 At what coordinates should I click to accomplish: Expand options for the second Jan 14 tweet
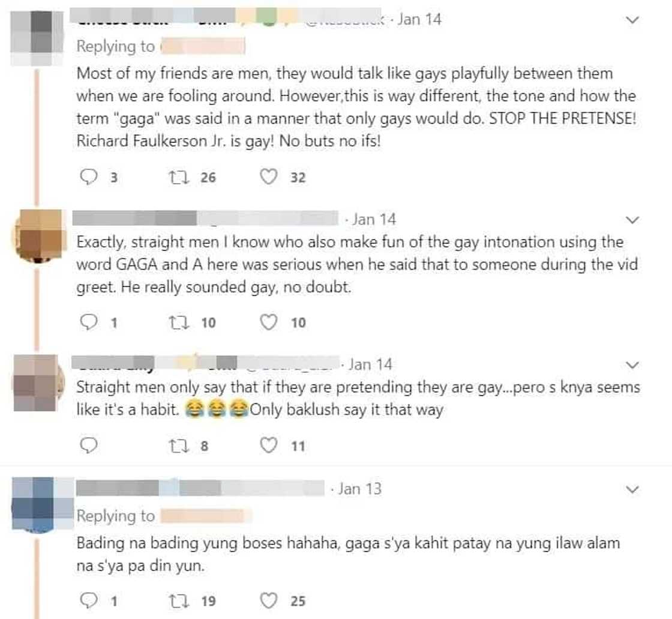[x=632, y=220]
